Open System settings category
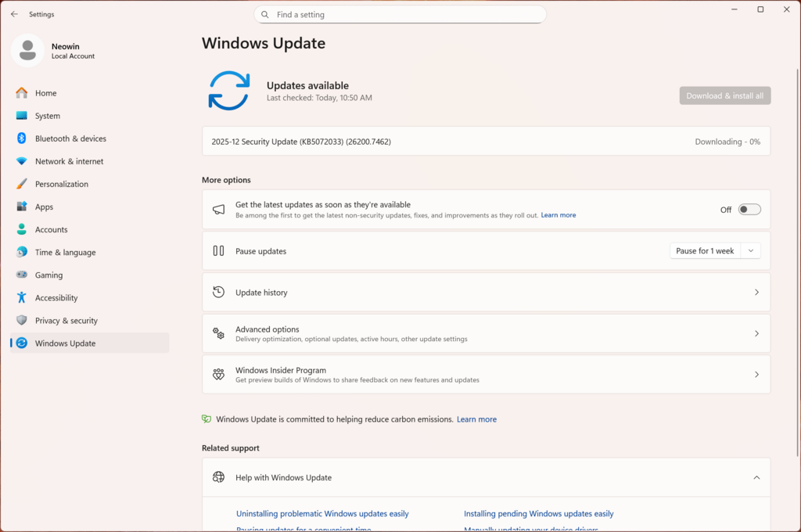801x532 pixels. [90, 116]
